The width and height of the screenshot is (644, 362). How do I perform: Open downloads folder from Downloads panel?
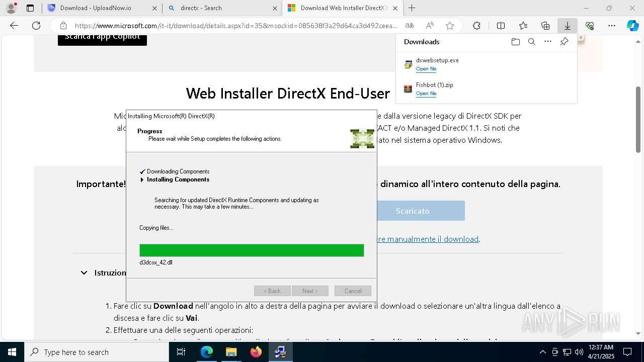[515, 42]
